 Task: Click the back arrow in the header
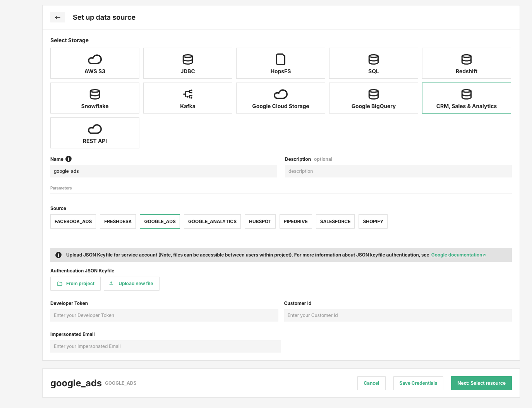[x=58, y=17]
